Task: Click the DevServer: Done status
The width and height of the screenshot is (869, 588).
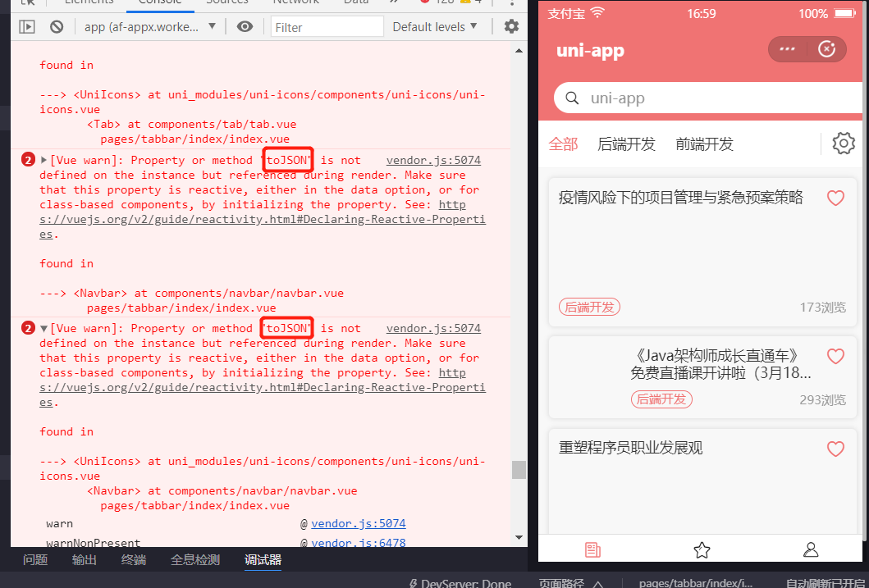Action: [460, 582]
